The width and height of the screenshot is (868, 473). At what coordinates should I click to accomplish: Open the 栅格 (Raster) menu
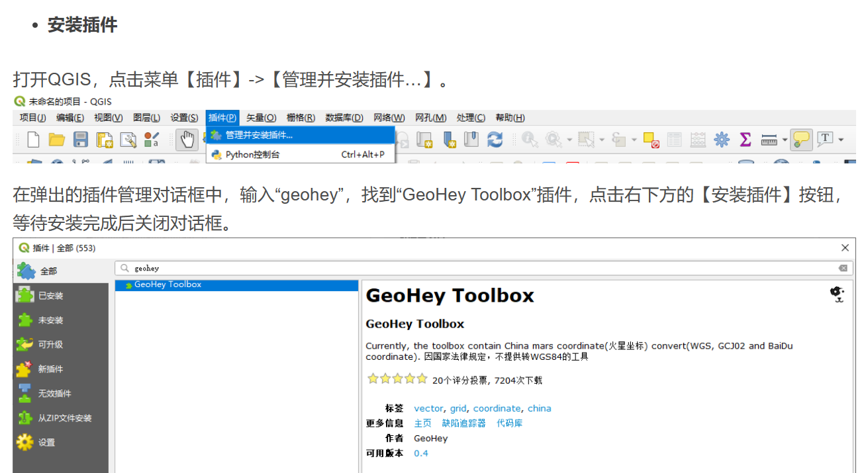pos(301,118)
